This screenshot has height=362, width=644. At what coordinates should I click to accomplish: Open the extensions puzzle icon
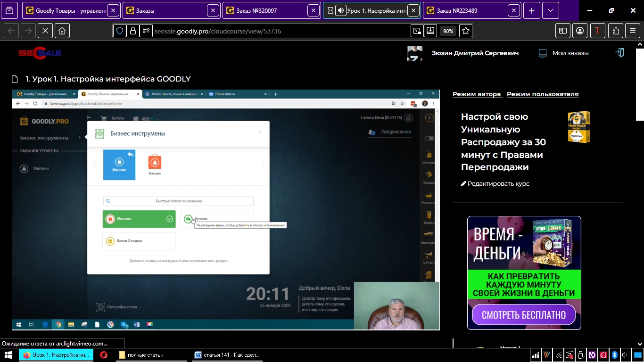615,31
